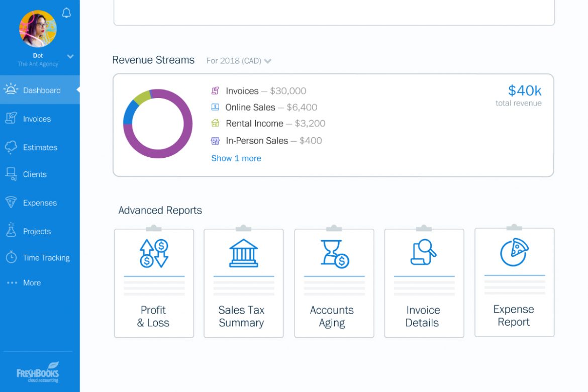Click the Accounts Aging hourglass icon
588x392 pixels.
point(333,251)
